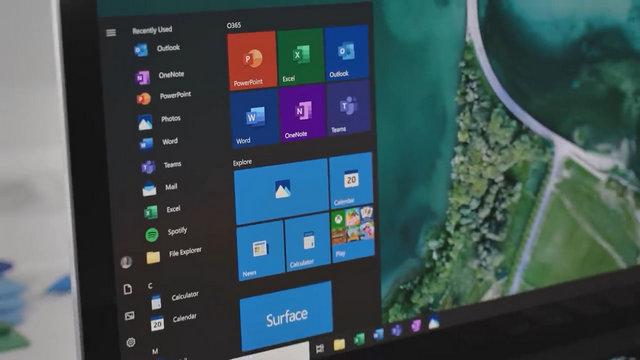Image resolution: width=640 pixels, height=360 pixels.
Task: Open the News tile under Explore
Action: pyautogui.click(x=260, y=251)
